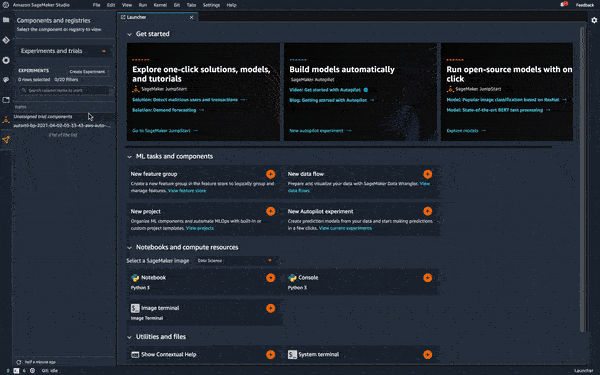Click plus icon for Image terminal
The width and height of the screenshot is (600, 375).
coord(271,308)
